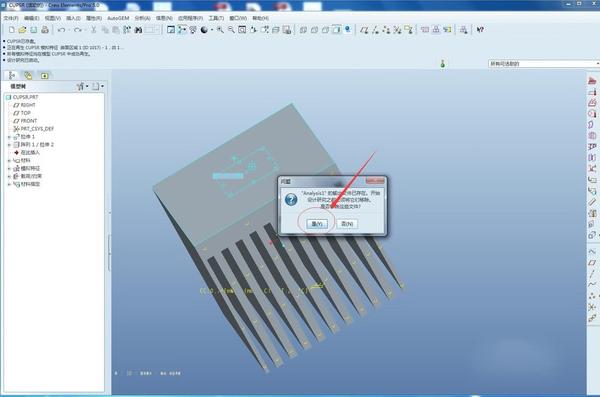Screen dimensions: 600x397
Task: Open the 工具(T) menu
Action: pos(216,18)
